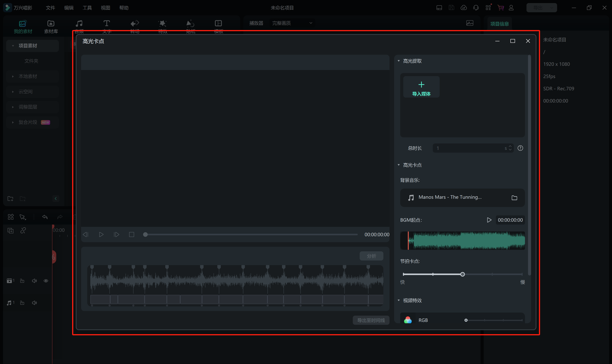This screenshot has height=364, width=612.
Task: Adjust the 节拍卡点 speed slider handle
Action: click(x=462, y=274)
